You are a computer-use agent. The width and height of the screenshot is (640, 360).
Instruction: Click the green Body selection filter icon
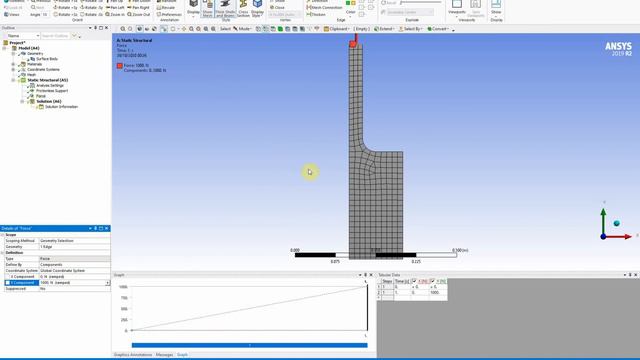coord(280,29)
